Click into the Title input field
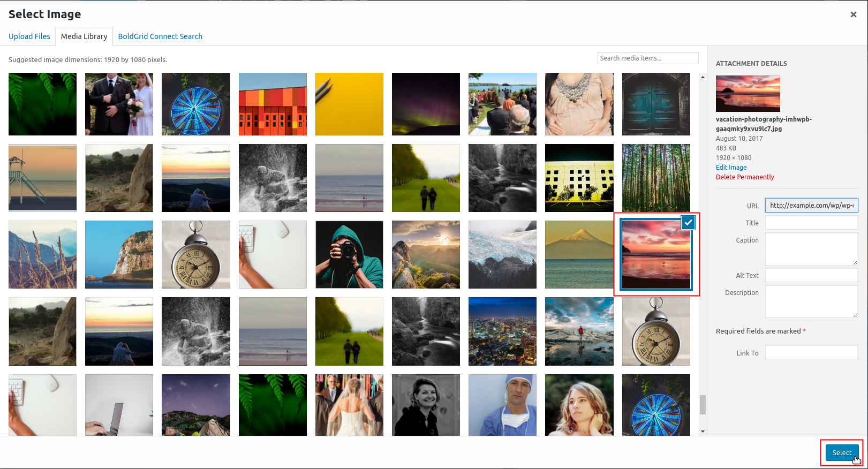The height and width of the screenshot is (469, 868). point(811,223)
